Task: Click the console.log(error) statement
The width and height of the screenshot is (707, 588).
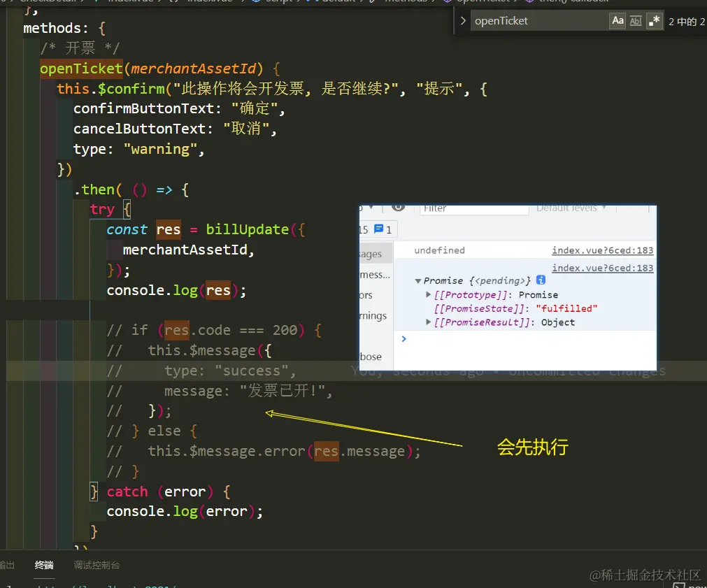Action: [x=185, y=511]
